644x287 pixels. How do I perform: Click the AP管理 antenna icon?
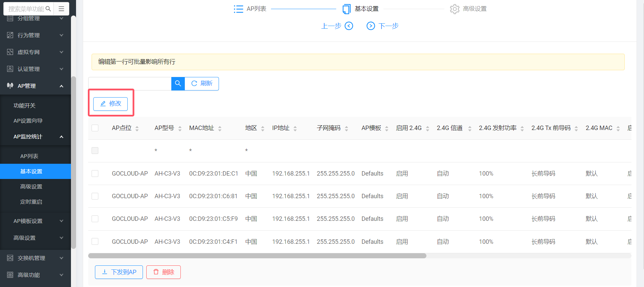pos(10,86)
